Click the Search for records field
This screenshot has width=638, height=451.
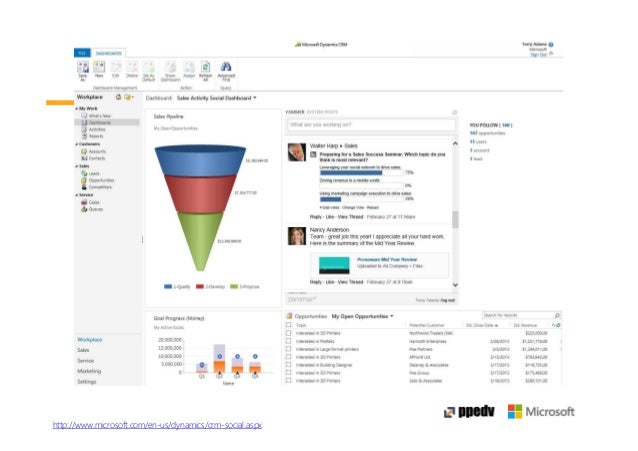518,315
